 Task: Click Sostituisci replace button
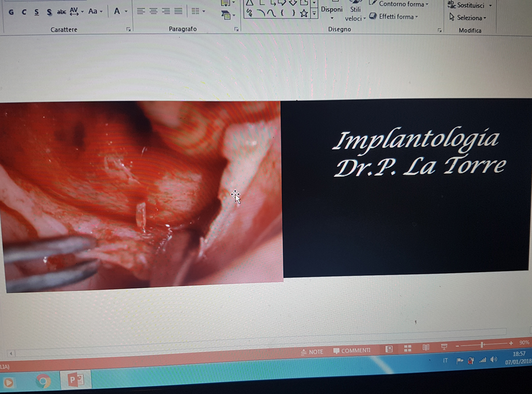(466, 5)
